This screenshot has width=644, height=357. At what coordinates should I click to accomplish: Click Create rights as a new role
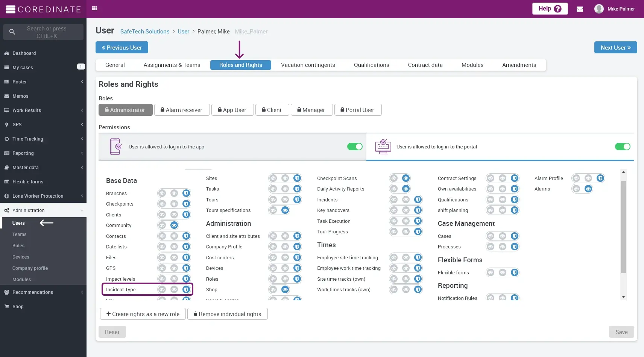[x=143, y=314]
